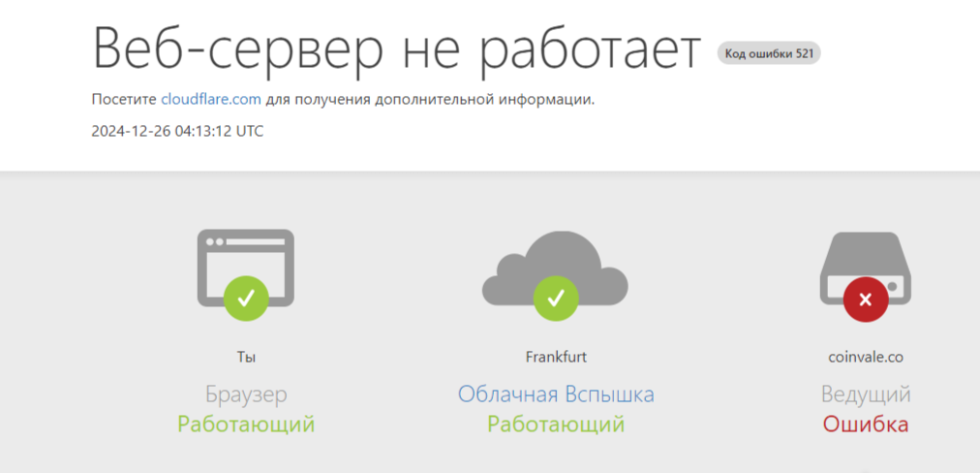Click the timestamp 2024-12-26 04:13:12 UTC
This screenshot has width=980, height=473.
(177, 132)
